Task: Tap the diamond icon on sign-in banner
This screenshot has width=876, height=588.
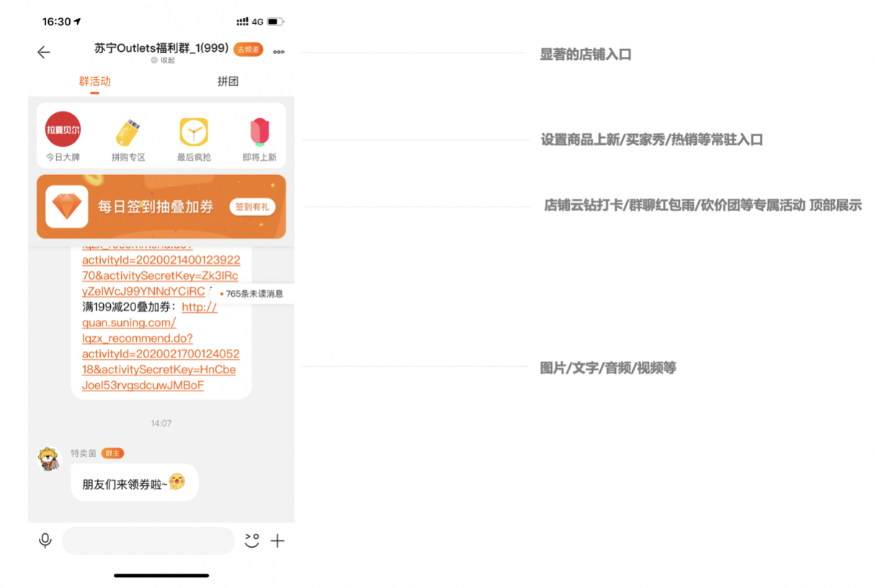Action: pos(67,207)
